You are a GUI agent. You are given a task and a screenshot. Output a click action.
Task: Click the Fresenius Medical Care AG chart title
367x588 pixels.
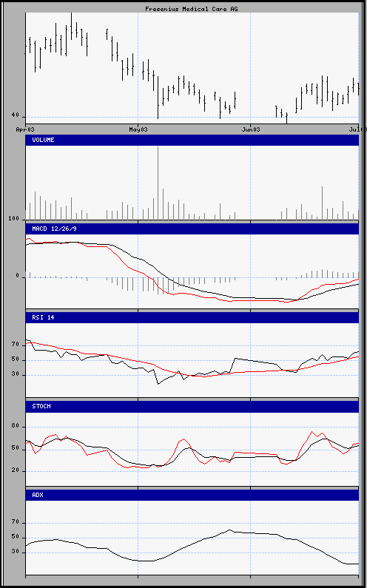pos(192,9)
